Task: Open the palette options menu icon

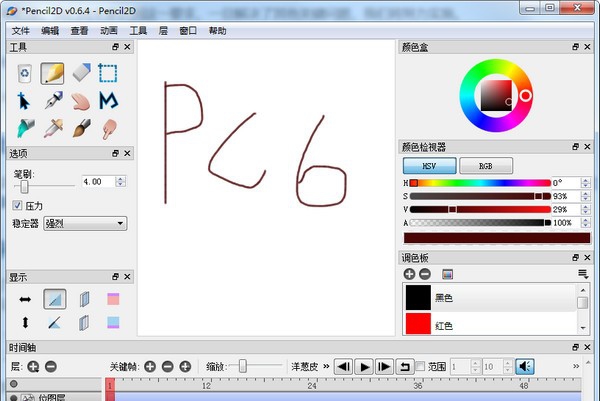Action: coord(583,274)
